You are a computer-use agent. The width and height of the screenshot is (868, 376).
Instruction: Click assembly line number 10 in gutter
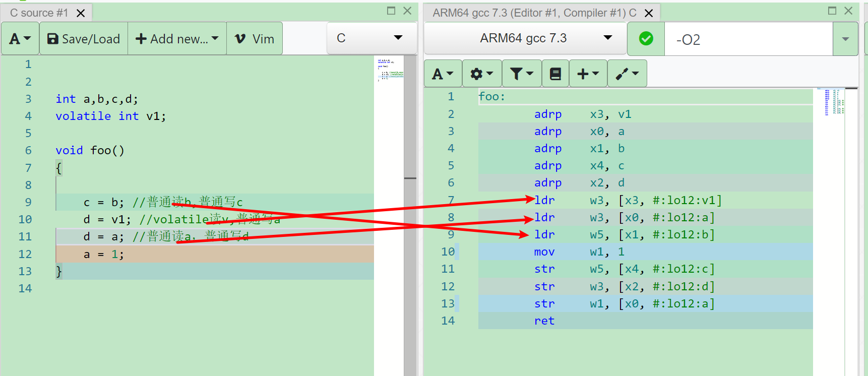coord(448,252)
